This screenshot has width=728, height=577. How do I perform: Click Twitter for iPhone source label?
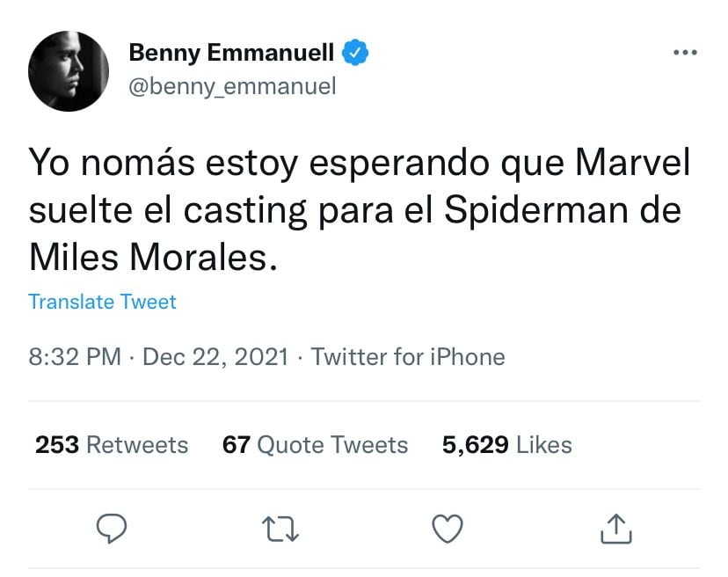(x=408, y=357)
